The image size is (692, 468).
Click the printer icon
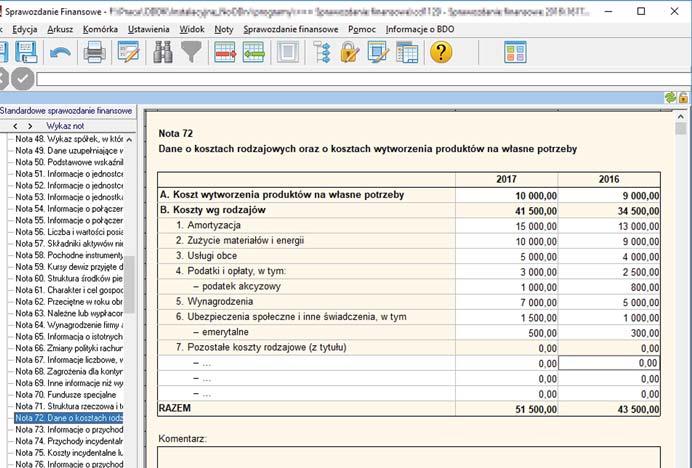[94, 52]
